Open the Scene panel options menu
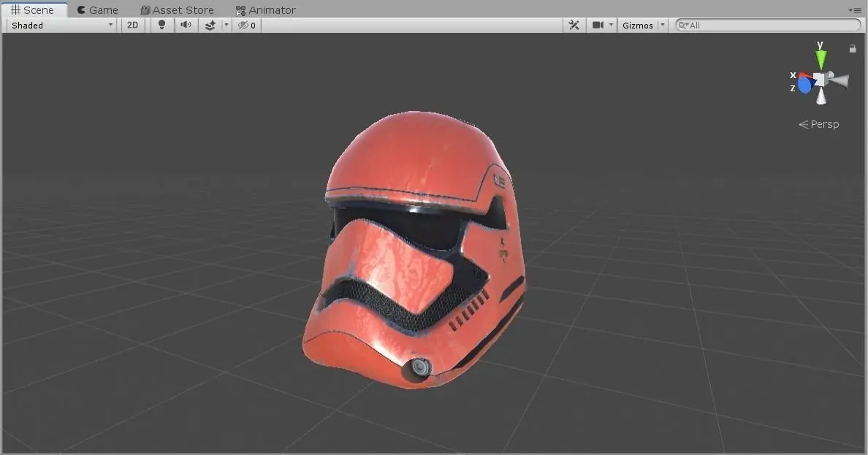The image size is (868, 455). pyautogui.click(x=854, y=10)
